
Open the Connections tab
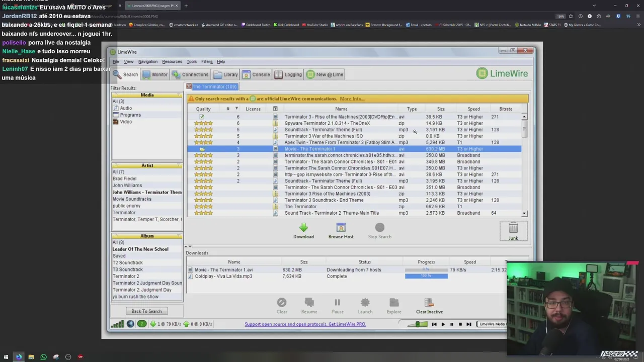click(x=190, y=74)
